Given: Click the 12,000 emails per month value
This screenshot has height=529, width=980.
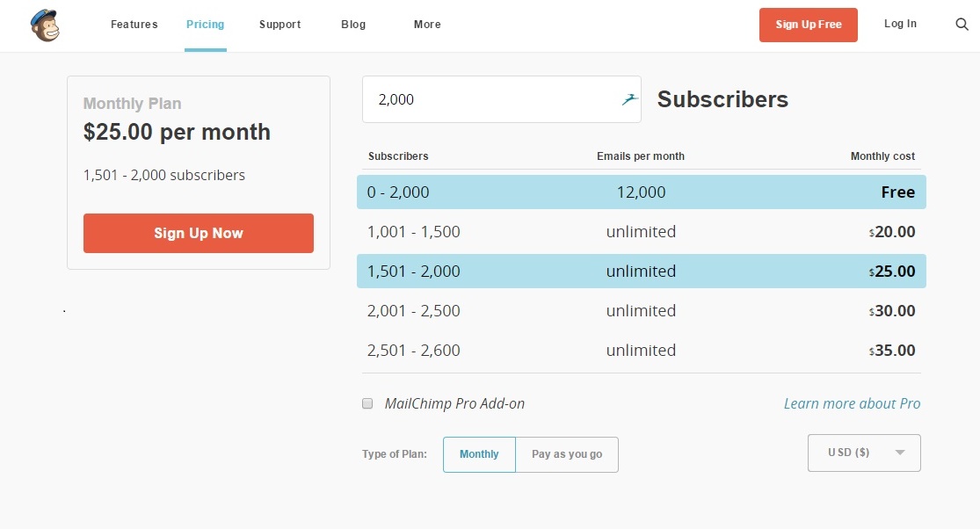Looking at the screenshot, I should click(x=641, y=192).
